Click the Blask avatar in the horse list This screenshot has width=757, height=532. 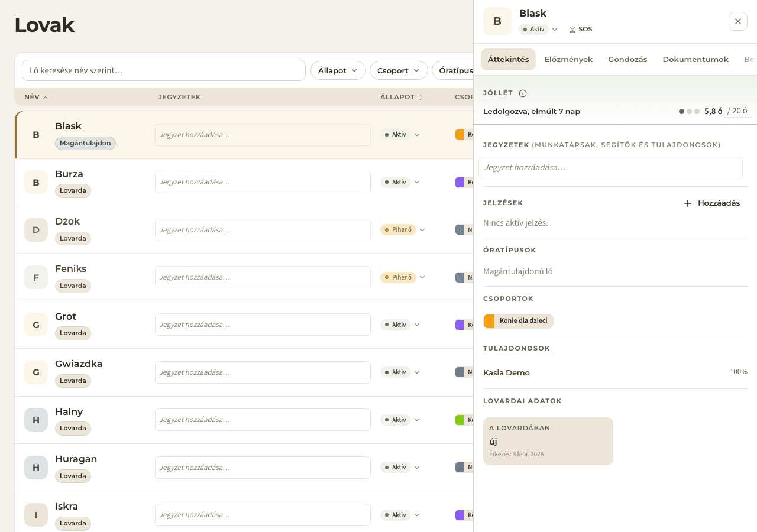pyautogui.click(x=36, y=135)
